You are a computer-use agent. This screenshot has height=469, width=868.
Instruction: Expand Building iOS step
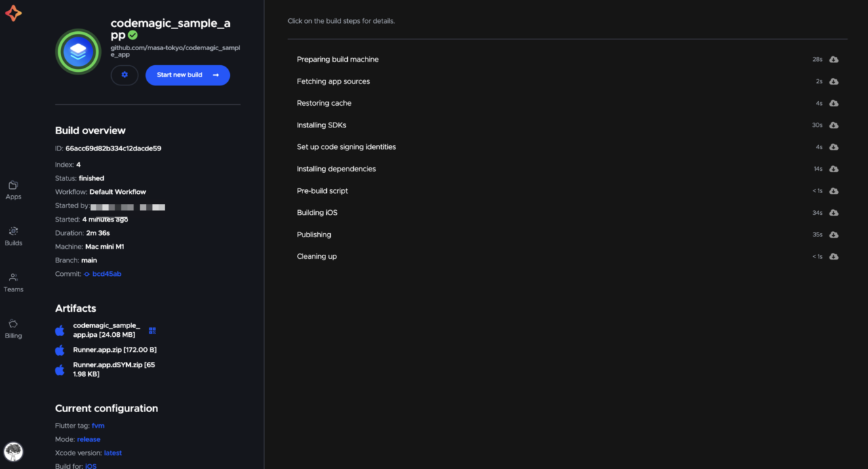click(x=568, y=213)
